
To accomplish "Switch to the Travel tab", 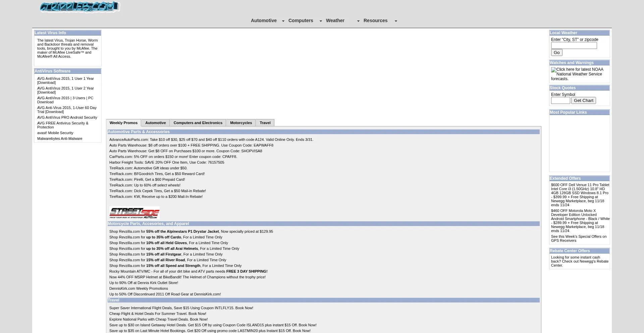I will 265,123.
